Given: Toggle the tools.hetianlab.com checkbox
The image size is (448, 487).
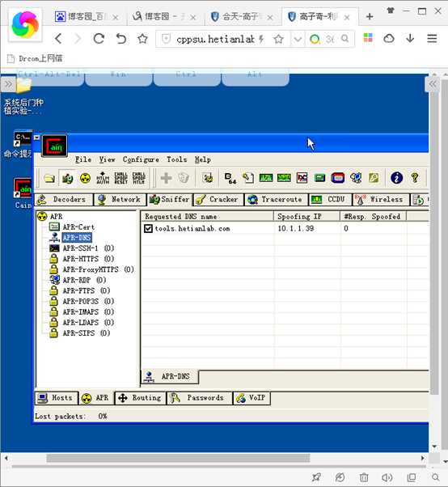Looking at the screenshot, I should click(148, 229).
